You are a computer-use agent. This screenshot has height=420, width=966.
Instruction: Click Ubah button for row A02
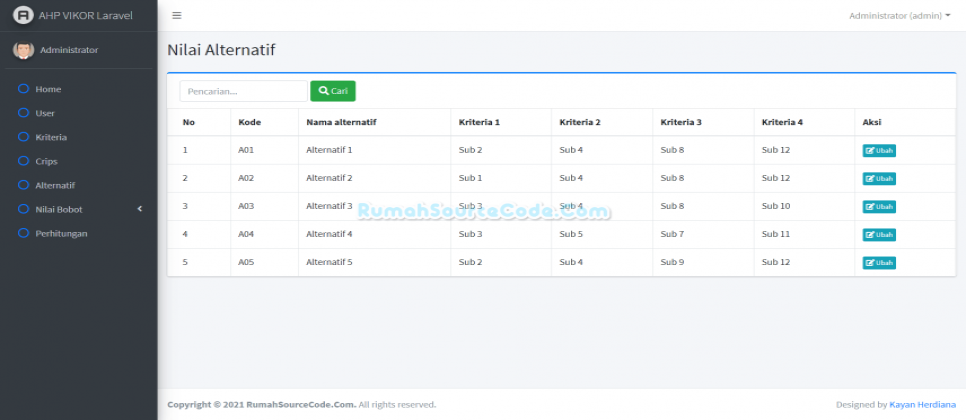click(x=879, y=179)
